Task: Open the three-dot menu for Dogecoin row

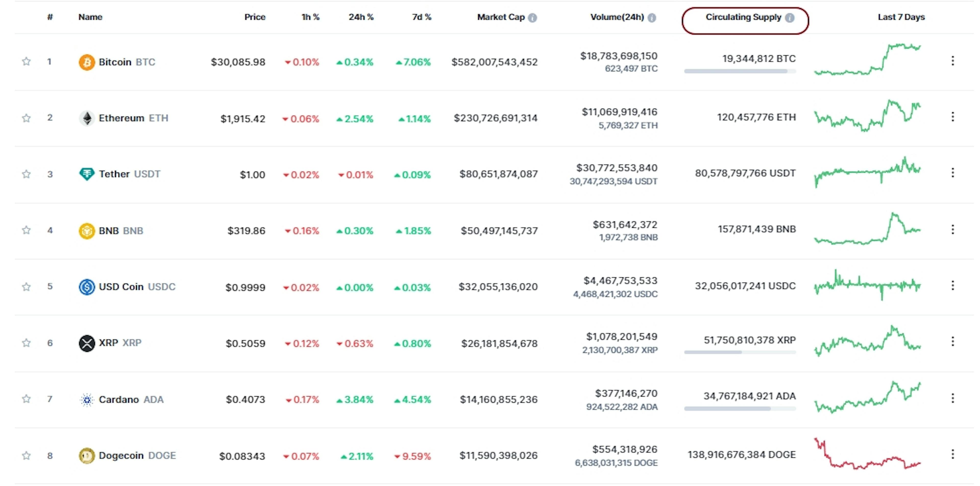Action: [x=953, y=454]
